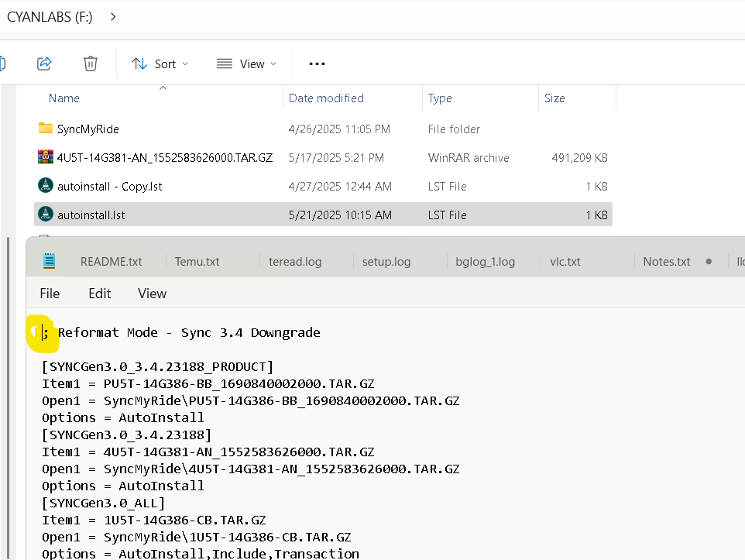Select the file autoinstall.lst
This screenshot has width=745, height=560.
(91, 215)
